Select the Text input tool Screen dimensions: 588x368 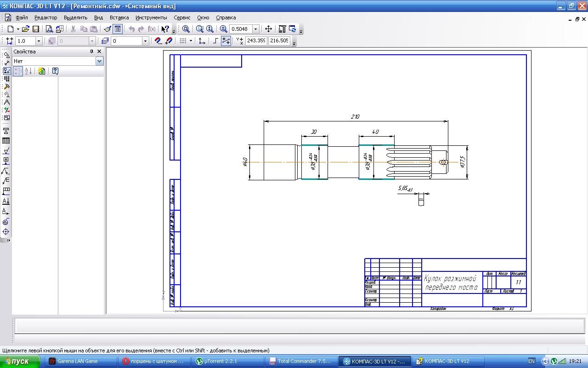[6, 131]
